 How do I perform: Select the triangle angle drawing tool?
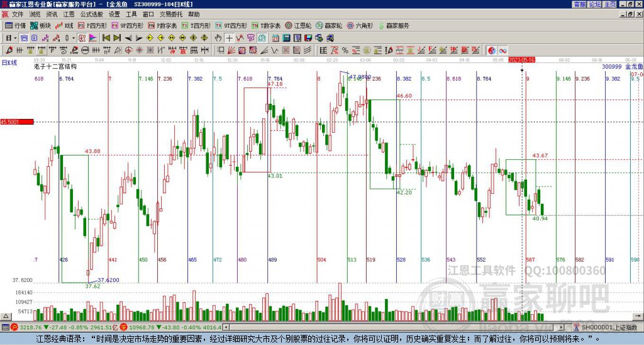[x=118, y=50]
